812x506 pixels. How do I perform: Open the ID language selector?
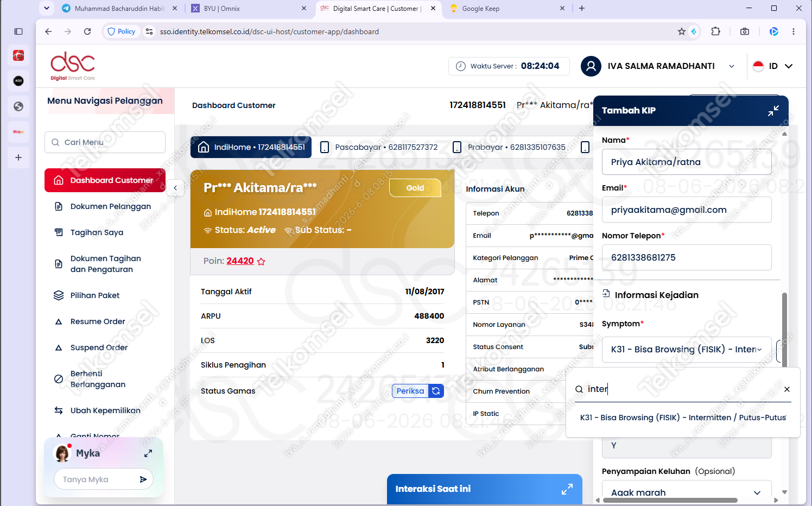coord(773,66)
